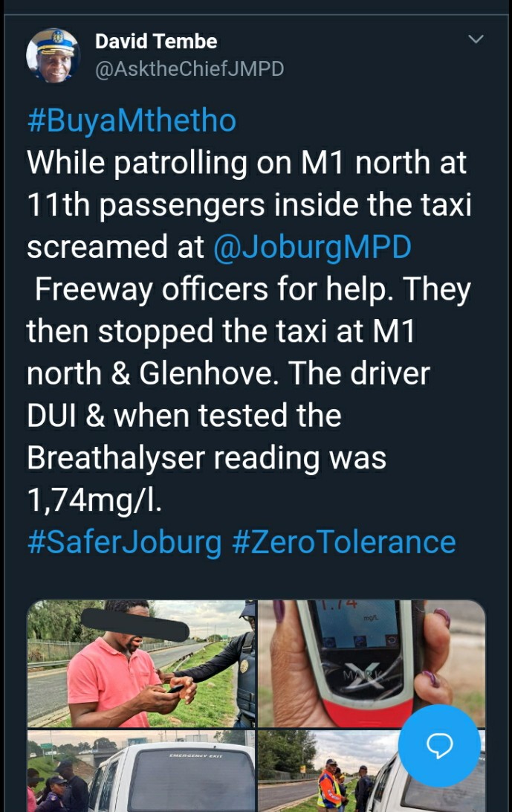Open the @AsktheChiefJMPD handle
Screen dimensions: 512x812
click(x=189, y=69)
